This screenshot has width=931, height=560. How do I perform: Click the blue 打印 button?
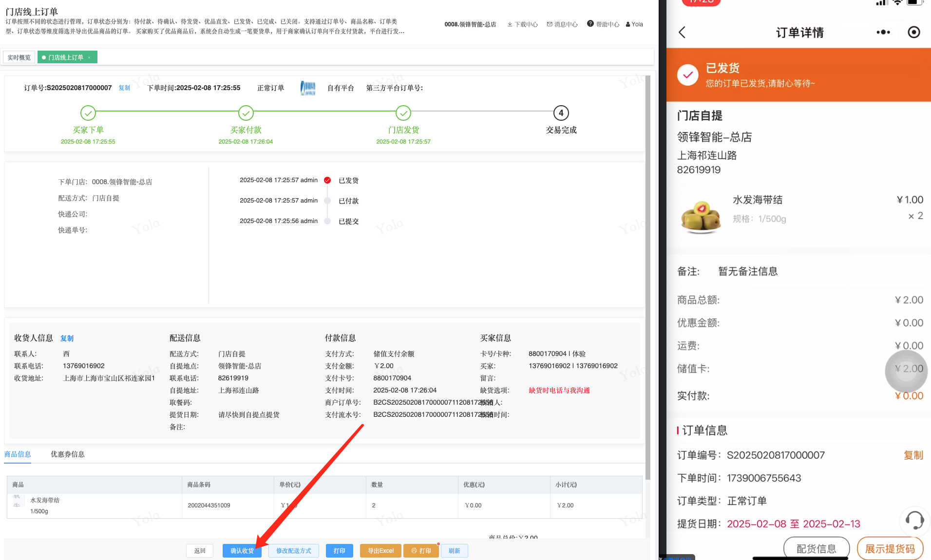click(340, 551)
